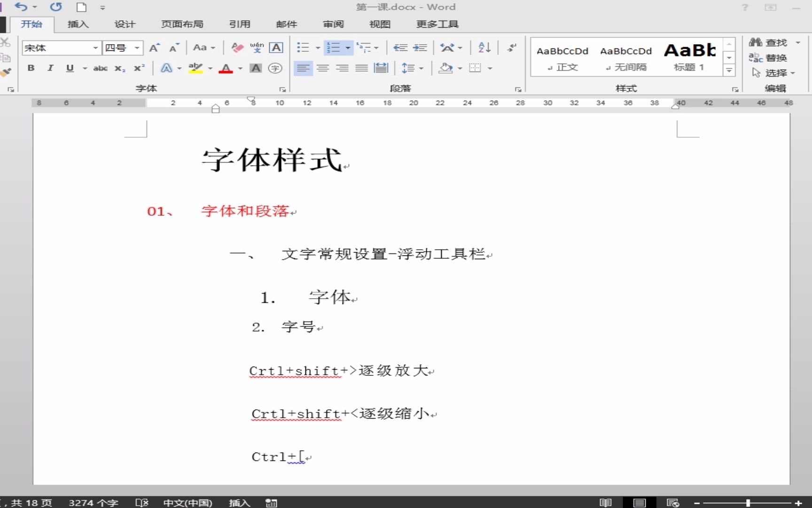The height and width of the screenshot is (508, 812).
Task: Open the font dialog launcher
Action: pos(282,89)
